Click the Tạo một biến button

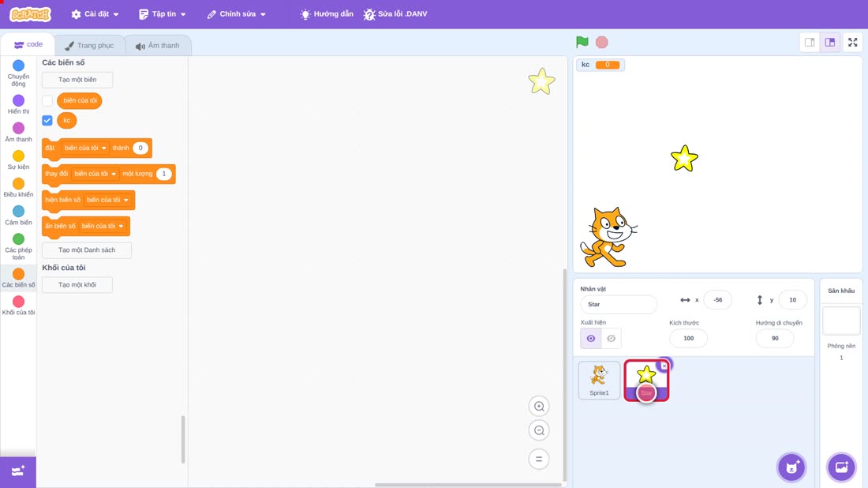[77, 80]
